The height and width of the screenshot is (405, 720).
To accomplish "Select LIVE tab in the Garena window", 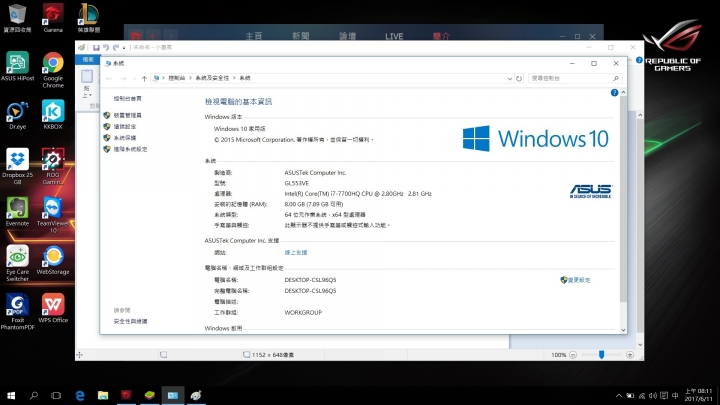I will (394, 36).
